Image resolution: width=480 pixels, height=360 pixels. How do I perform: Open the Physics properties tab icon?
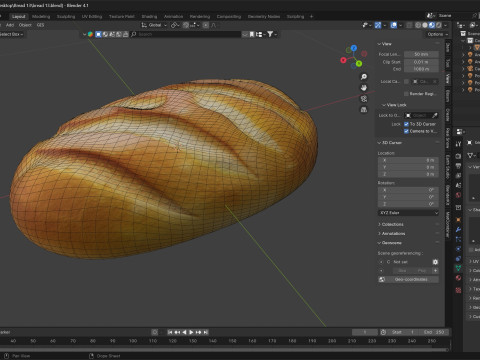[458, 249]
